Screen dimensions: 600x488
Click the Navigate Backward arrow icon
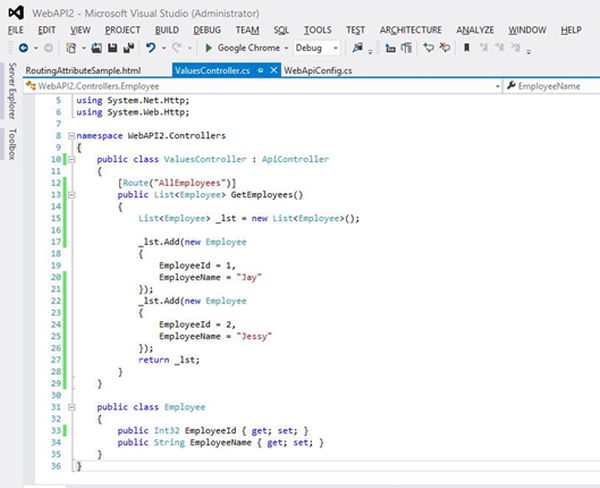[22, 48]
